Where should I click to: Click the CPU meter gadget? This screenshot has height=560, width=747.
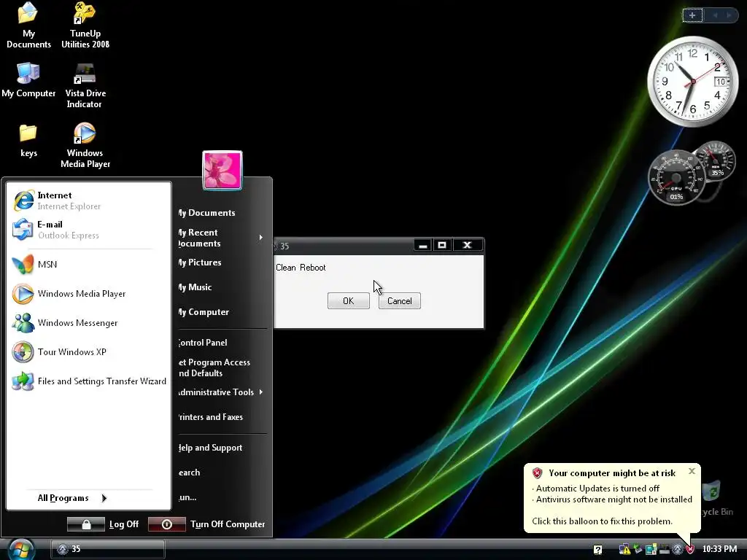tap(676, 178)
